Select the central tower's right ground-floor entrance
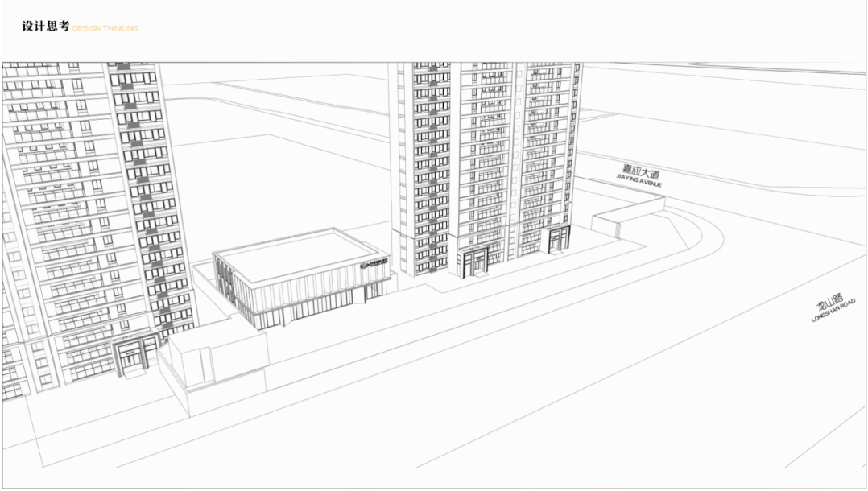Viewport: 868px width, 491px height. [557, 240]
